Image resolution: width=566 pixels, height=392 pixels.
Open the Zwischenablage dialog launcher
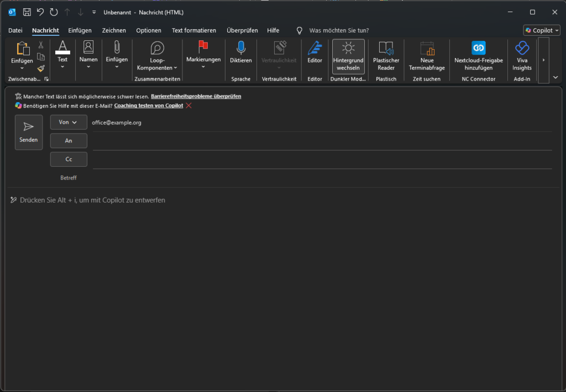[46, 79]
